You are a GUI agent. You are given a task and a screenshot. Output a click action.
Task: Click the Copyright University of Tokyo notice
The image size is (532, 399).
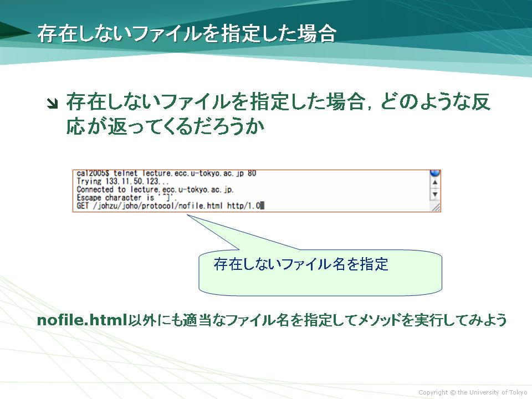473,392
